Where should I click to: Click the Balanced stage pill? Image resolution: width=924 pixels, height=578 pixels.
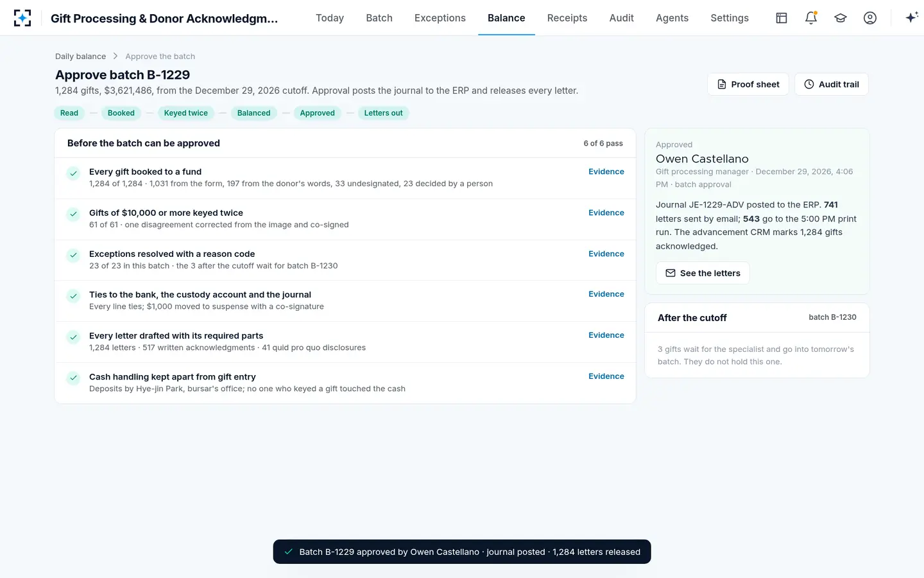(x=254, y=113)
